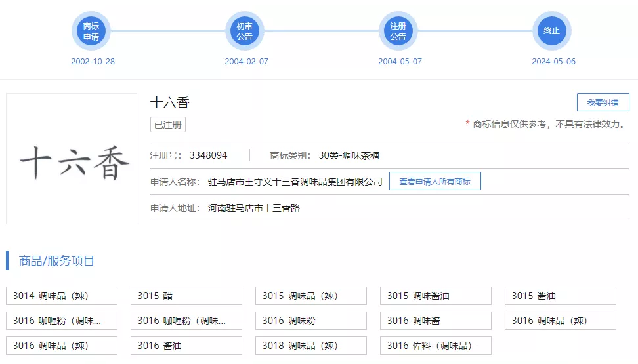
Task: Click the 3015-调味酱油 goods item
Action: [x=436, y=296]
